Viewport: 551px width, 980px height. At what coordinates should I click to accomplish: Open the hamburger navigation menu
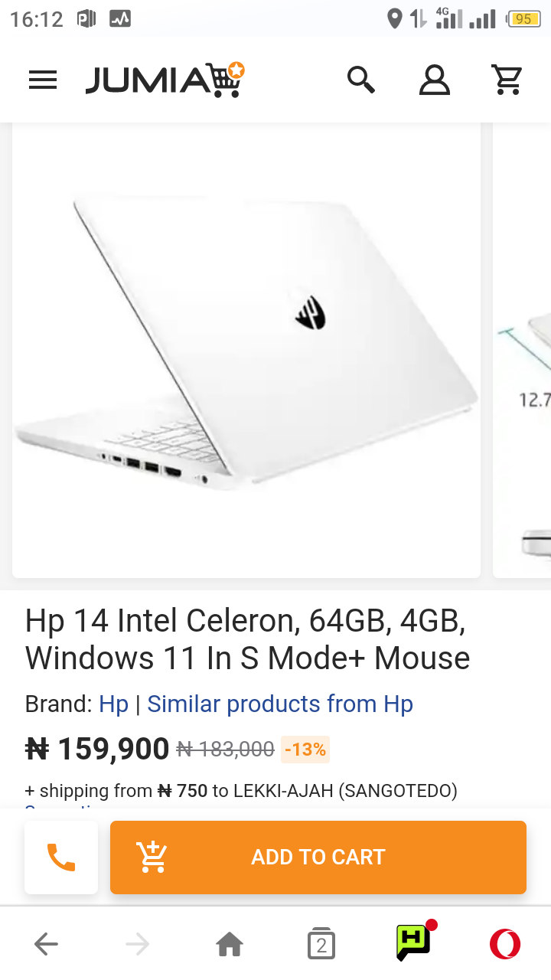(x=43, y=80)
